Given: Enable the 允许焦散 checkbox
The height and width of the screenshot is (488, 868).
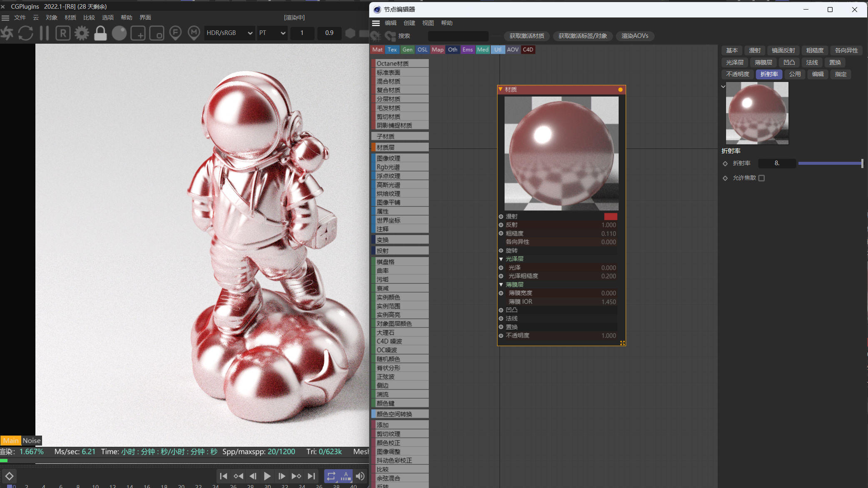Looking at the screenshot, I should [x=761, y=178].
